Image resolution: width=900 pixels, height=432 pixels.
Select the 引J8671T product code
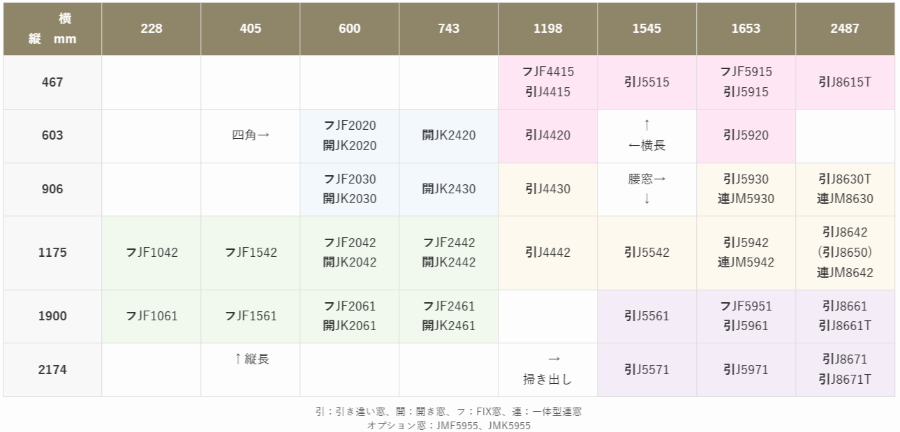coord(845,379)
